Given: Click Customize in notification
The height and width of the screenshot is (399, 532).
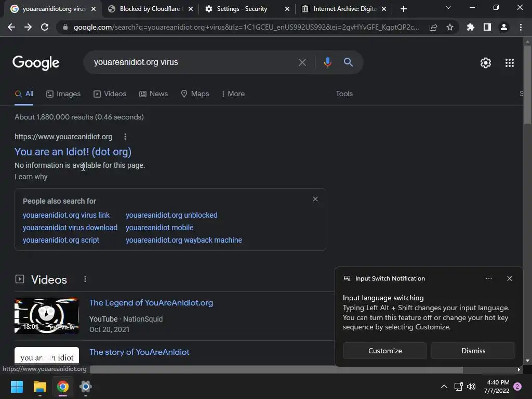Looking at the screenshot, I should [x=385, y=351].
